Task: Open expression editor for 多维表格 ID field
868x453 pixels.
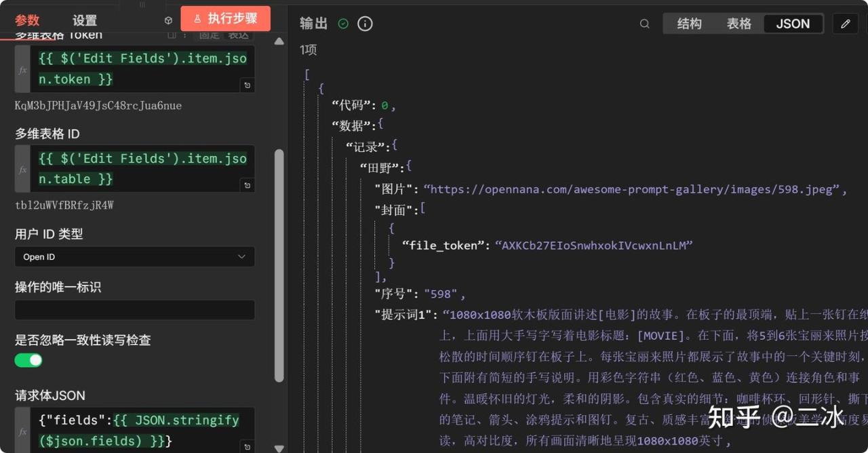Action: tap(248, 184)
